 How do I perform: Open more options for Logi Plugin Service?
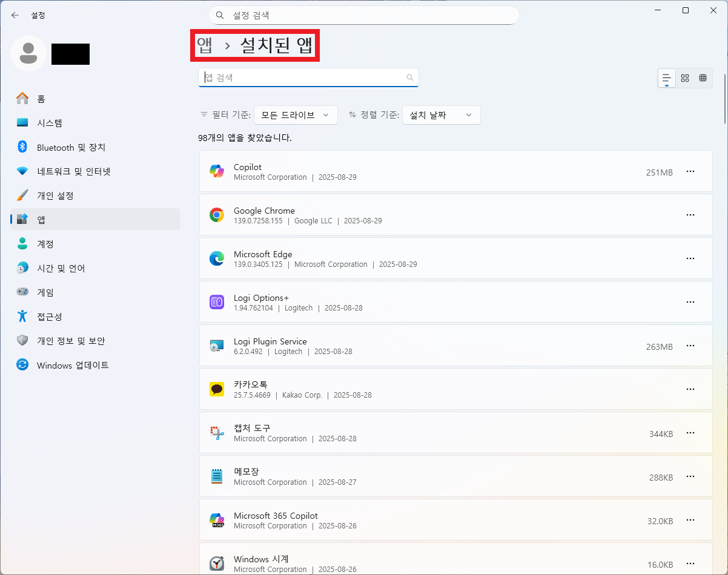point(690,346)
